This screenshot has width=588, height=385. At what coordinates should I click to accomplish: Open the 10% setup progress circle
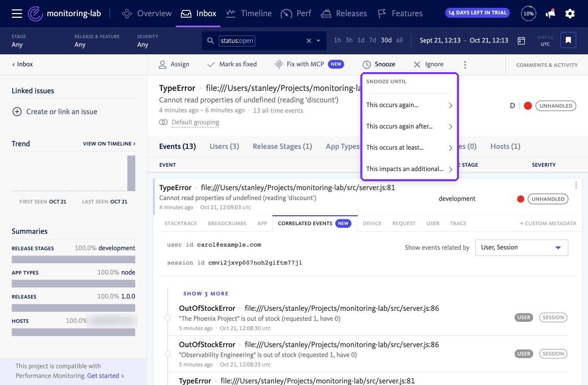pyautogui.click(x=528, y=14)
